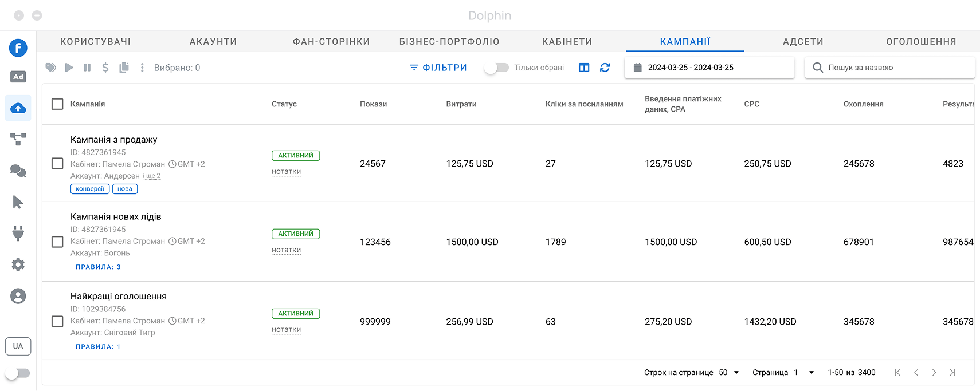Open 'ПРАВИЛА: 3' link for Кампанія нових лідів
Screen dimensions: 980x391
[x=98, y=267]
